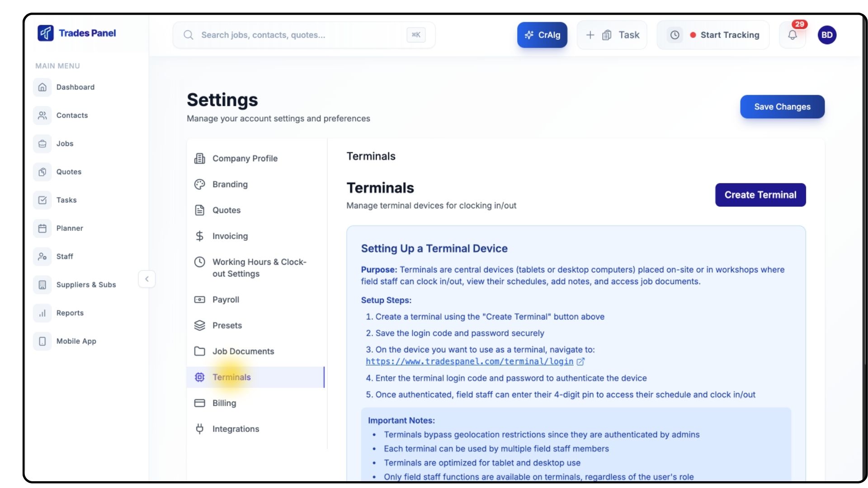Open the BD user avatar menu
The image size is (868, 488).
tap(827, 35)
